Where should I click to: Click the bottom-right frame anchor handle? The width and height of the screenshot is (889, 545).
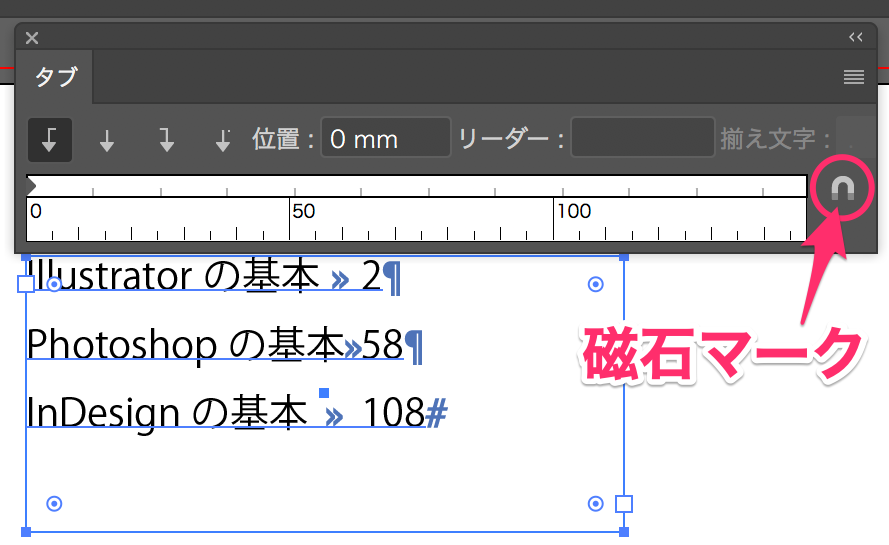(x=624, y=531)
